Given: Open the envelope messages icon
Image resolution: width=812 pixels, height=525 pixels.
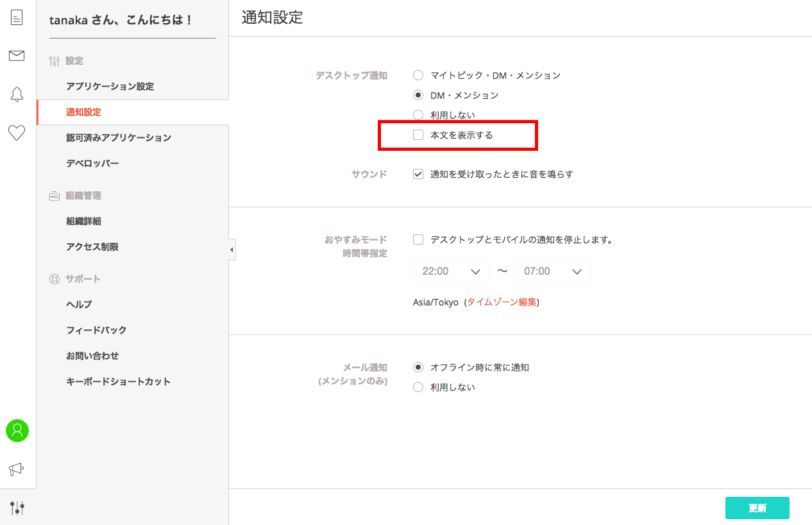Looking at the screenshot, I should (17, 56).
